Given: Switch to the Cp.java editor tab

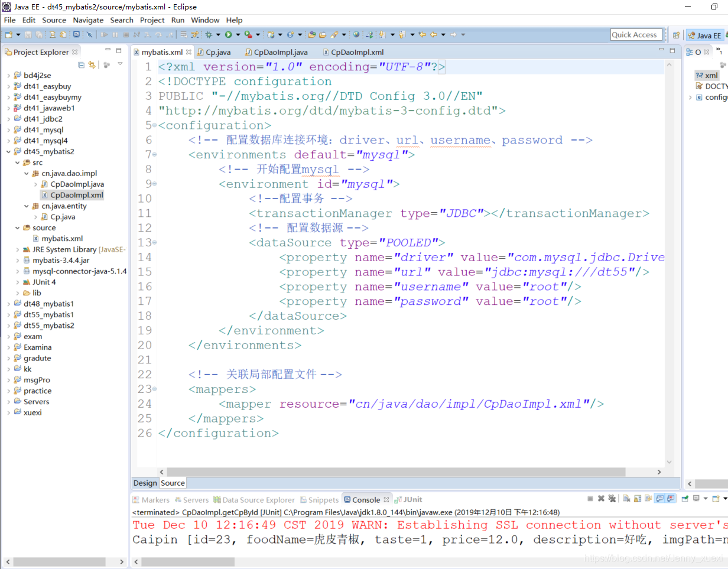Looking at the screenshot, I should tap(213, 52).
